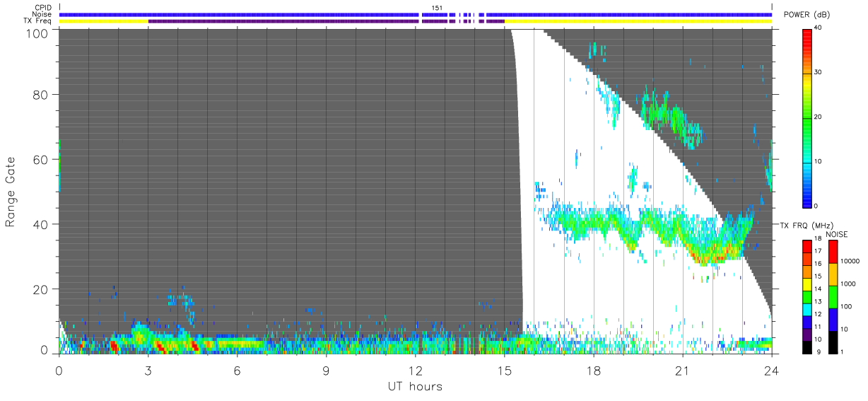Click the TX Freq row label
The width and height of the screenshot is (868, 401).
37,21
